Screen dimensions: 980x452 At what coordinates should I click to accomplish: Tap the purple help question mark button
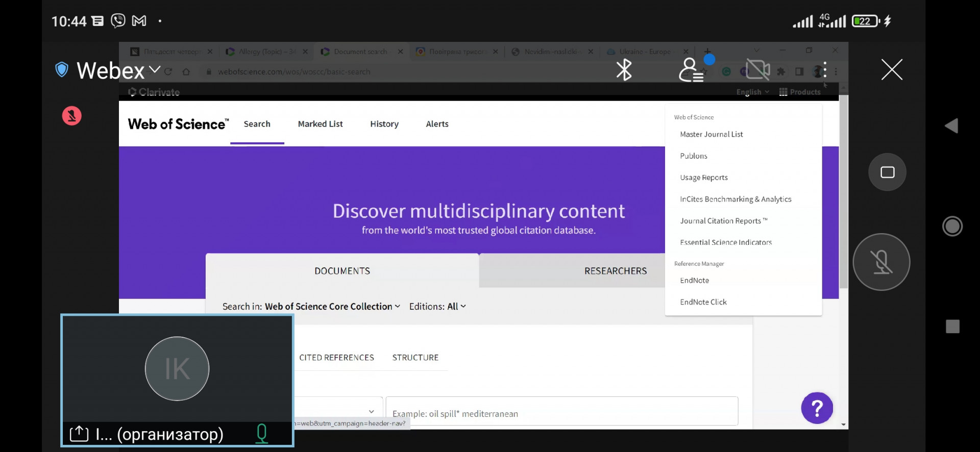817,408
